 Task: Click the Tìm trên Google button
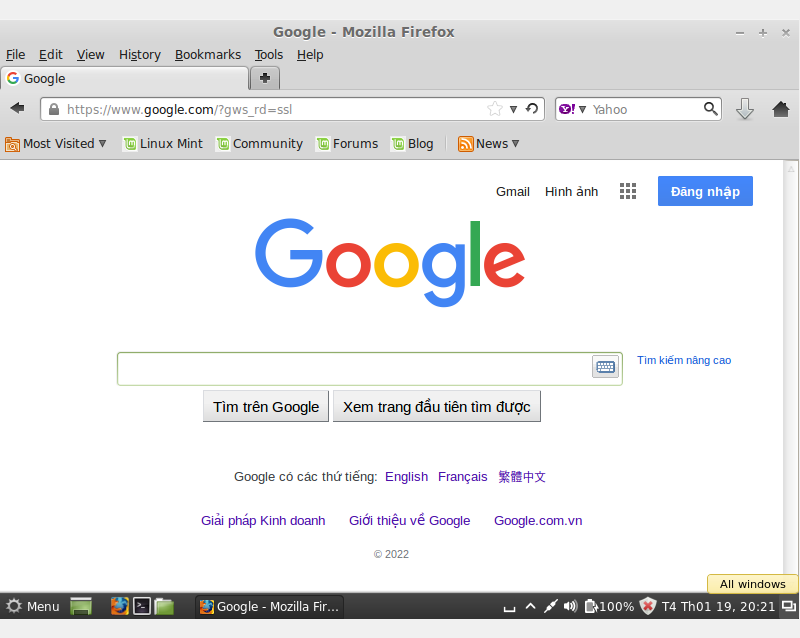click(266, 407)
